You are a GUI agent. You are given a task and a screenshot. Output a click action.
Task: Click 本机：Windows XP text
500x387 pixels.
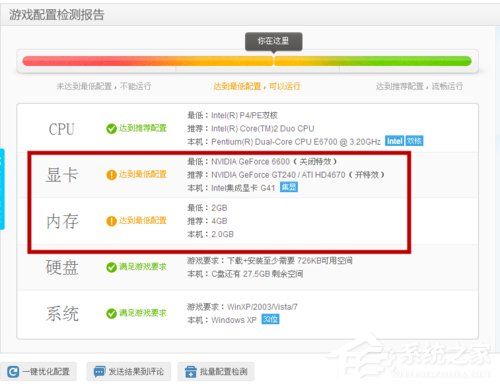(222, 320)
